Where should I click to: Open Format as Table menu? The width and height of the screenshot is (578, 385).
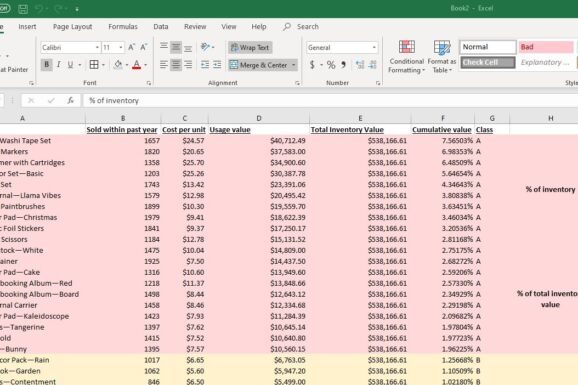coord(442,57)
